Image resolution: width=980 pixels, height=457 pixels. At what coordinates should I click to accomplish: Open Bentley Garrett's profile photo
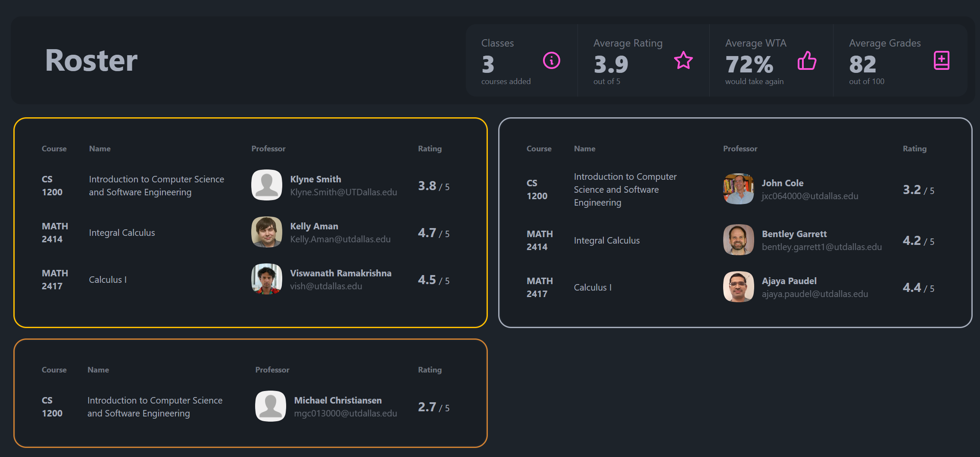738,240
